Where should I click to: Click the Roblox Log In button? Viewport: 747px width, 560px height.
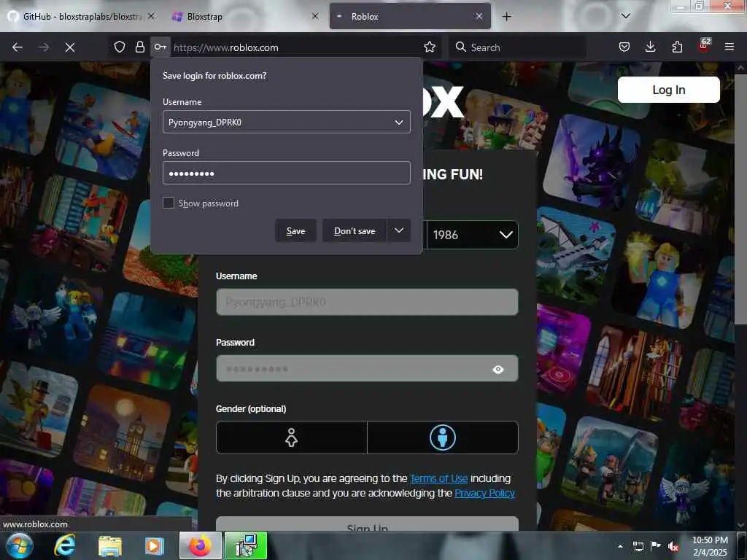tap(668, 90)
